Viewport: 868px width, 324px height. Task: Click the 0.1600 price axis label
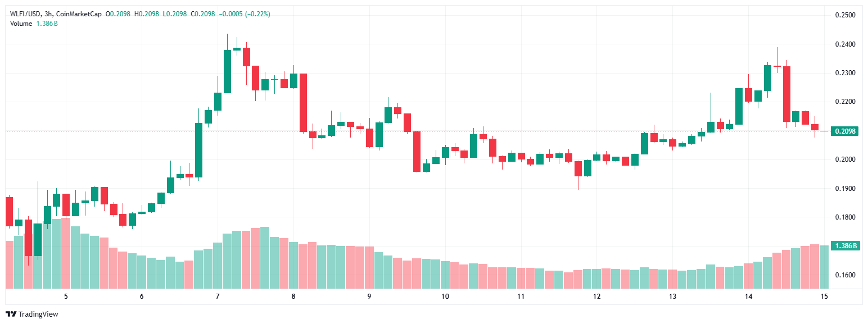(x=845, y=275)
